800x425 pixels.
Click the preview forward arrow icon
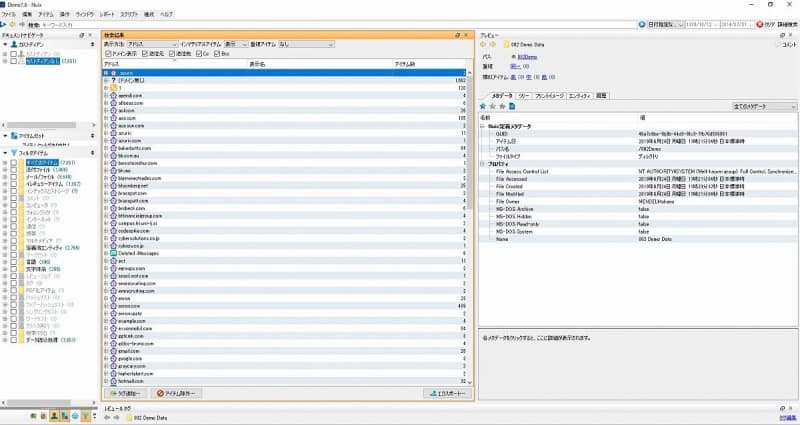(x=492, y=44)
